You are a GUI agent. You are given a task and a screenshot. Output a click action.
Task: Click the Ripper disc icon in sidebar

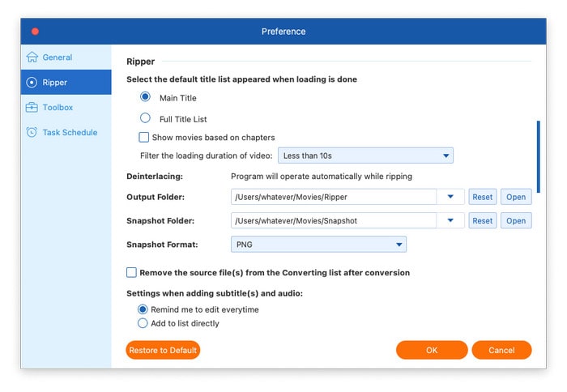point(32,83)
